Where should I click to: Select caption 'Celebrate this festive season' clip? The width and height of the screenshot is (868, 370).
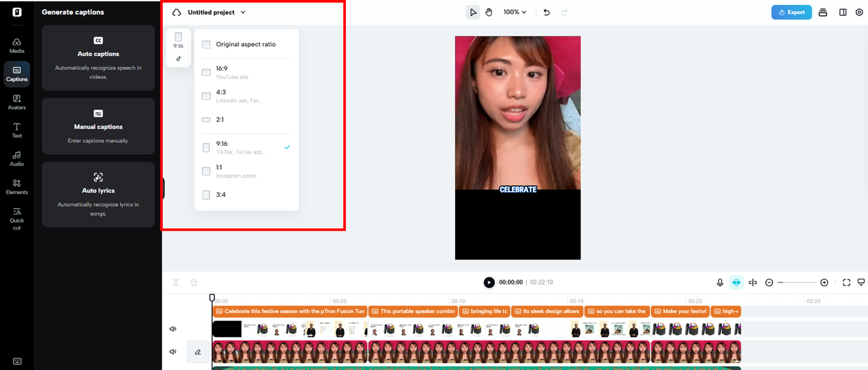click(290, 312)
